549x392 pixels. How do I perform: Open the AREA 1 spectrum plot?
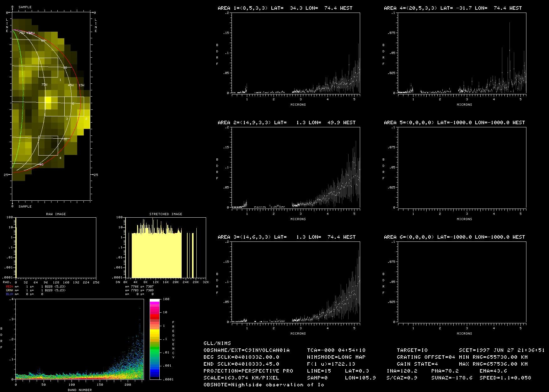click(x=296, y=53)
